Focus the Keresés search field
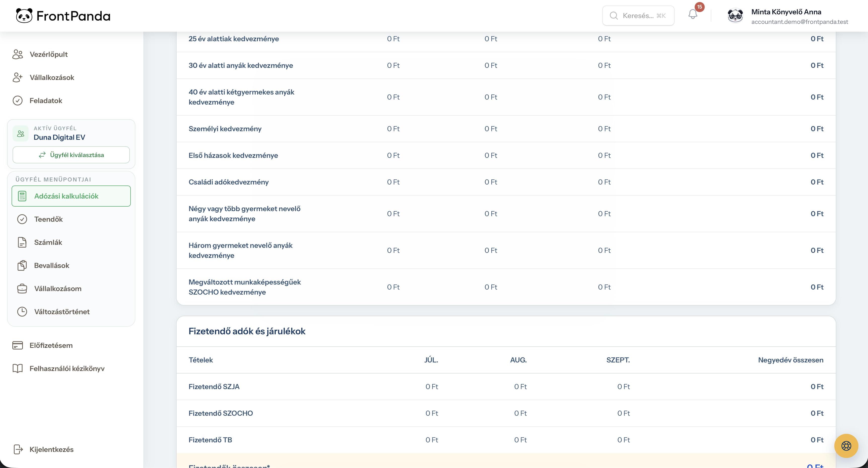The height and width of the screenshot is (468, 868). pos(638,16)
